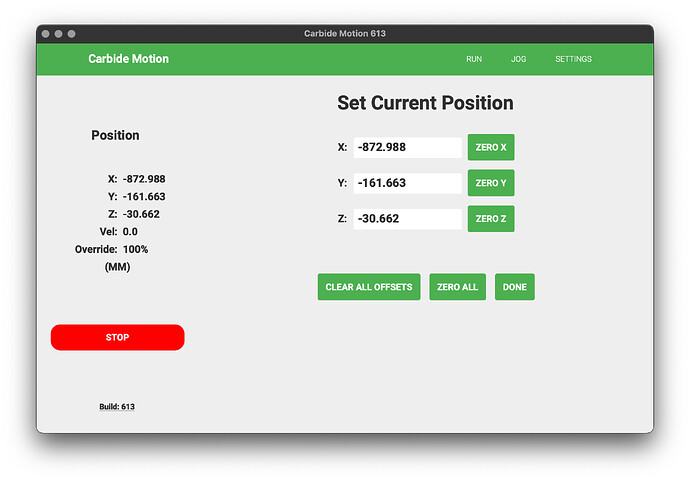
Task: Click the Build: 613 label
Action: click(x=117, y=407)
